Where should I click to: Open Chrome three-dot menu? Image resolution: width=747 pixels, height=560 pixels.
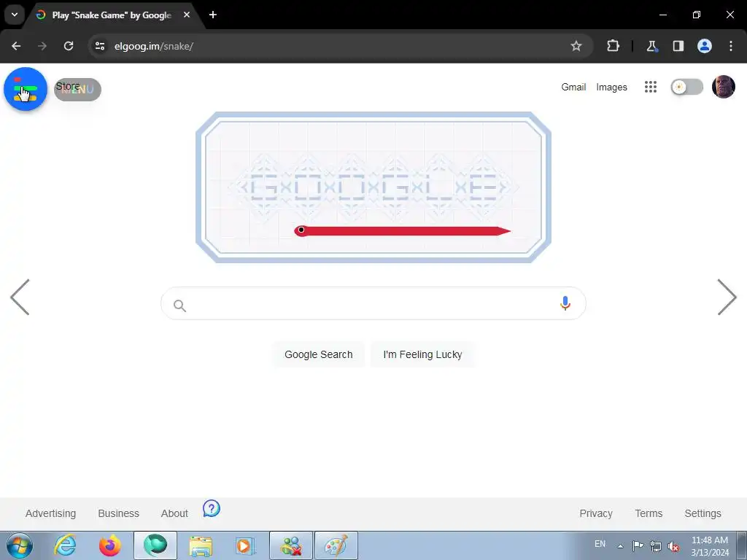coord(730,46)
